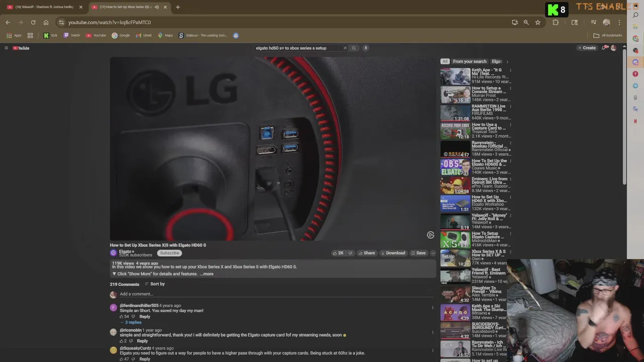This screenshot has width=644, height=362.
Task: Open options menu for ferdinandhiller505 comment
Action: [x=432, y=308]
